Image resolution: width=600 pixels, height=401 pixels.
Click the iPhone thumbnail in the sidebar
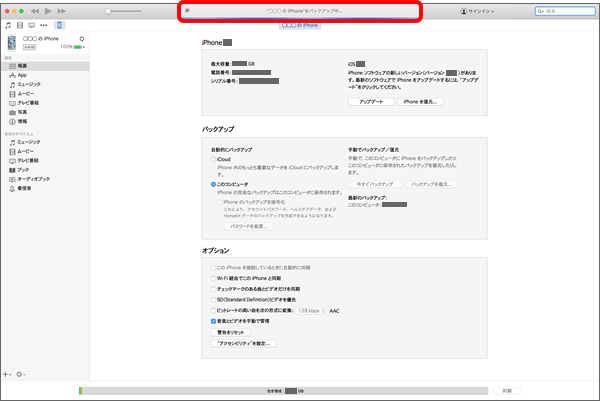pyautogui.click(x=12, y=42)
